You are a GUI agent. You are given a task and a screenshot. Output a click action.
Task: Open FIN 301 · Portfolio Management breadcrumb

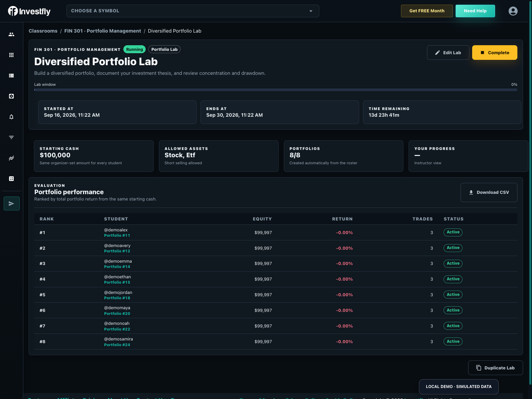103,31
